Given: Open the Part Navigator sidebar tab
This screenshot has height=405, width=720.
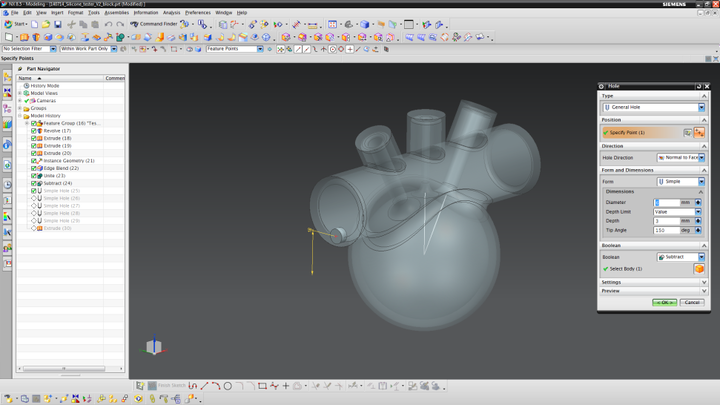Looking at the screenshot, I should (7, 109).
